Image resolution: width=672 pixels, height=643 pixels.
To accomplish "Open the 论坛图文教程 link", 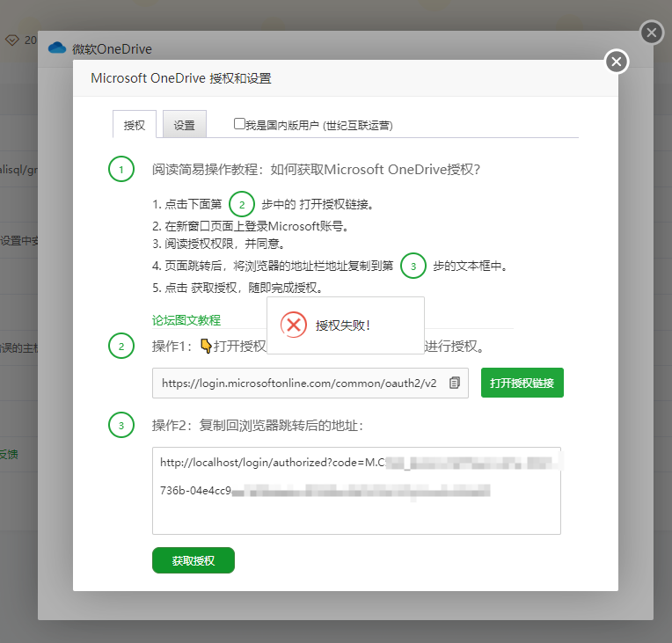I will tap(186, 320).
